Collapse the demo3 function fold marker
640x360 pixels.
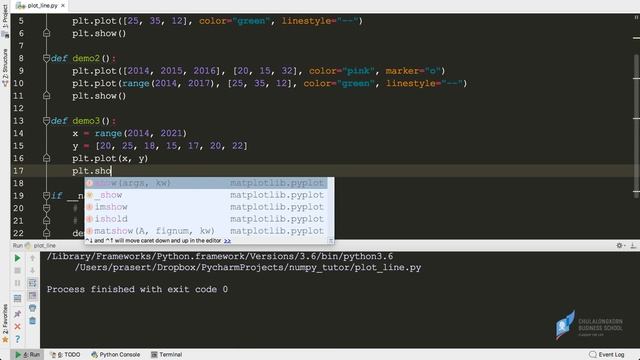coord(47,121)
